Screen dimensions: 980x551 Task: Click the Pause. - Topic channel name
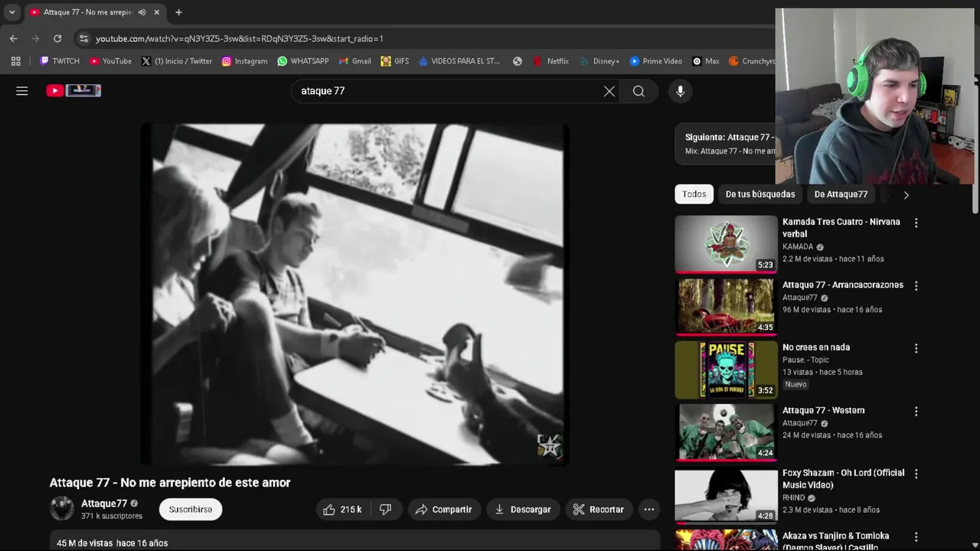805,360
